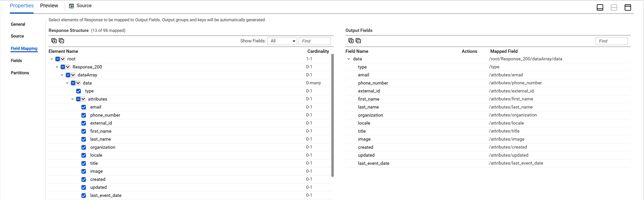
Task: Select mapped field /attributes/image
Action: tap(506, 139)
